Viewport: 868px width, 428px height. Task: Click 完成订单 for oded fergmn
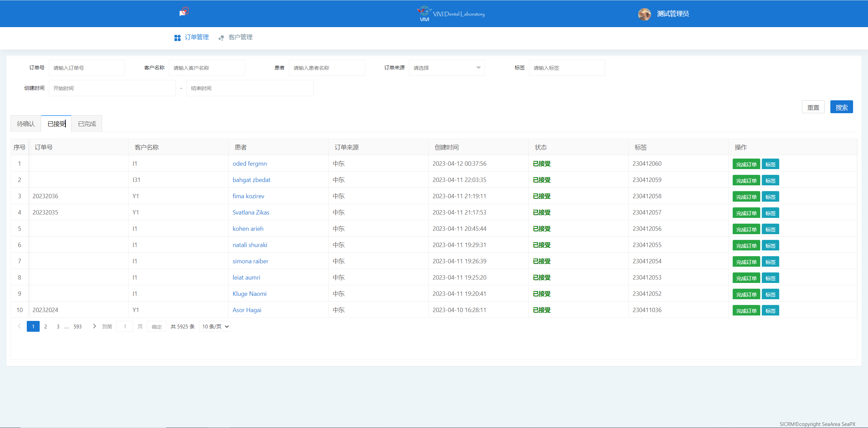(746, 164)
